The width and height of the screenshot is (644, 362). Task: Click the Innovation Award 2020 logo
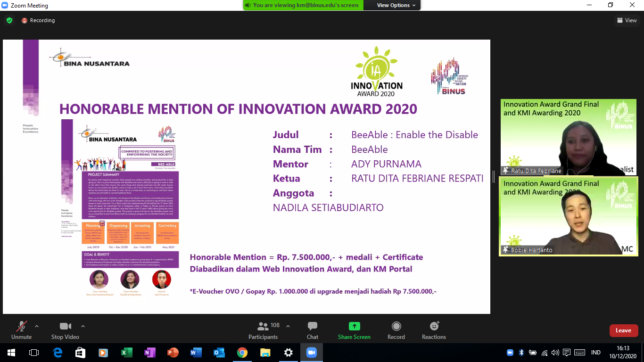click(x=377, y=71)
